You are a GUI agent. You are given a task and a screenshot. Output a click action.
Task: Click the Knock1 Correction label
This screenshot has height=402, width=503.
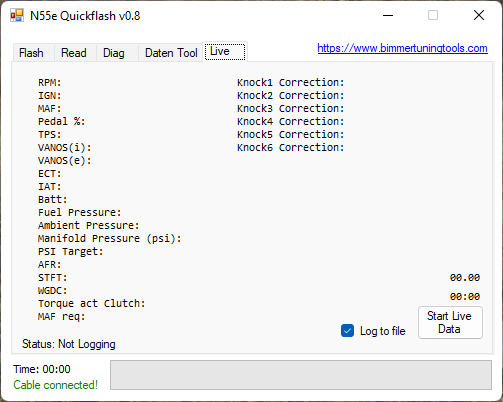click(290, 82)
